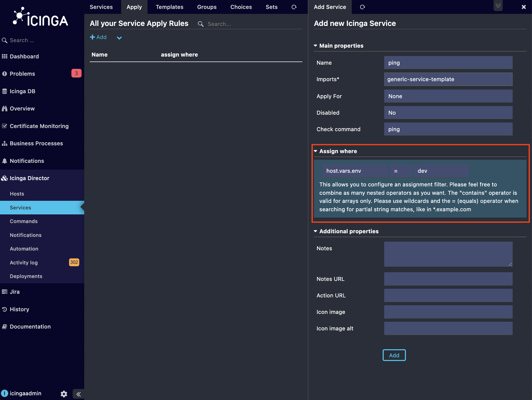This screenshot has height=400, width=532.
Task: Refresh the Add Service panel icon
Action: [363, 7]
